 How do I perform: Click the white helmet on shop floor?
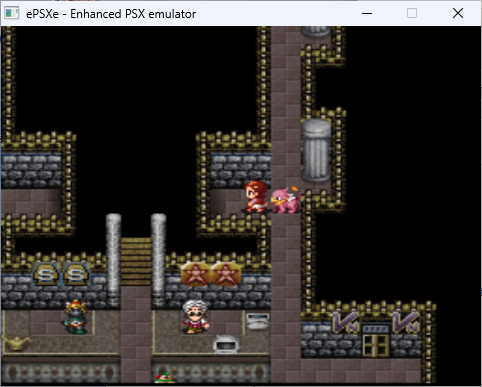tap(226, 345)
